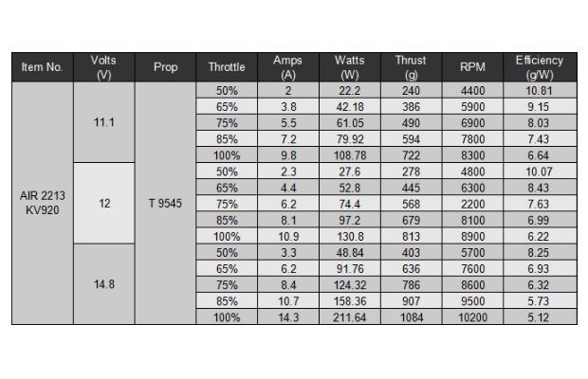Click the Thrust (g) column header
Screen dimensions: 588x379
point(412,67)
